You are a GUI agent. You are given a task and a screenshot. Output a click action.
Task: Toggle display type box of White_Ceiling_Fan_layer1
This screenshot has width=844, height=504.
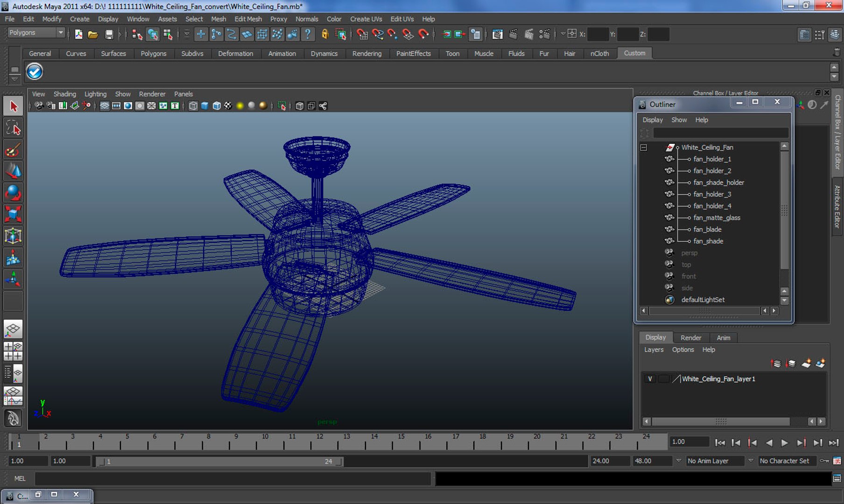(663, 379)
